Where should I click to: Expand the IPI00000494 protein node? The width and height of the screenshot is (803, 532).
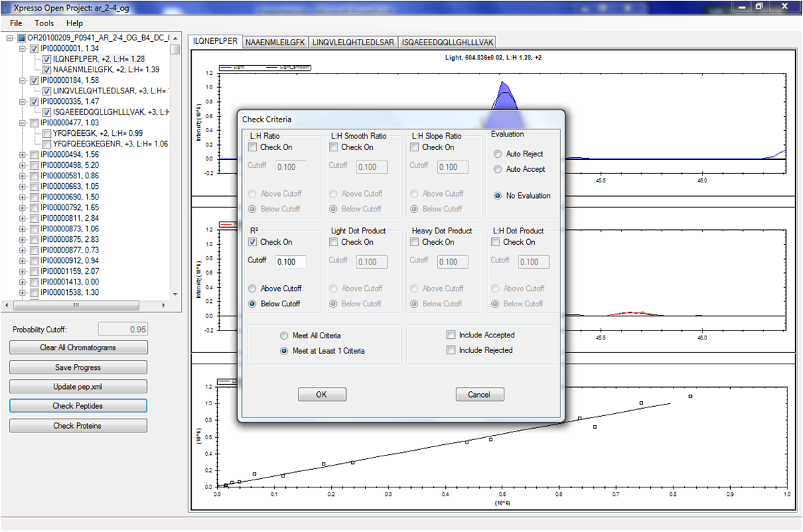[22, 154]
